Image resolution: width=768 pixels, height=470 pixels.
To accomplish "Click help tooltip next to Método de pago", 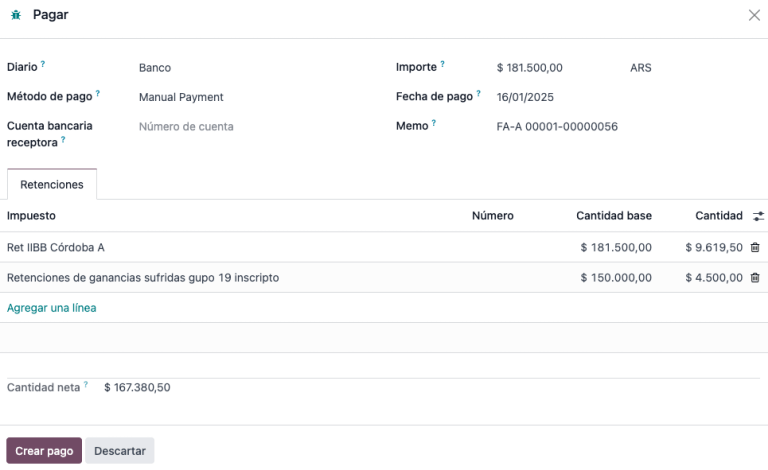I will click(x=99, y=95).
